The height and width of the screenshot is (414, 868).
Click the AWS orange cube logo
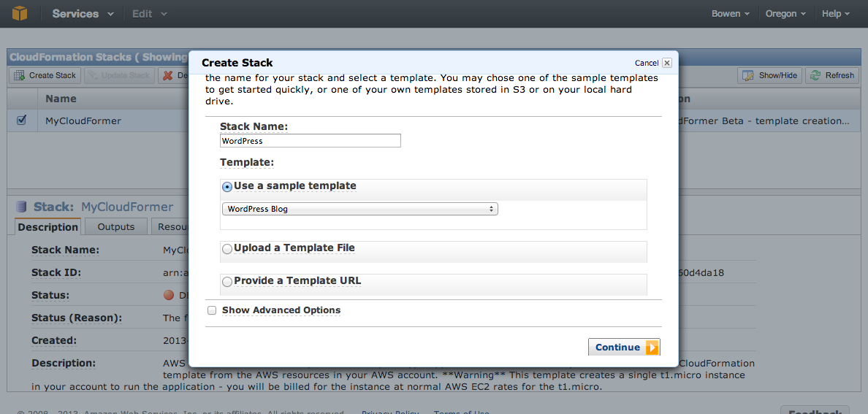[20, 13]
